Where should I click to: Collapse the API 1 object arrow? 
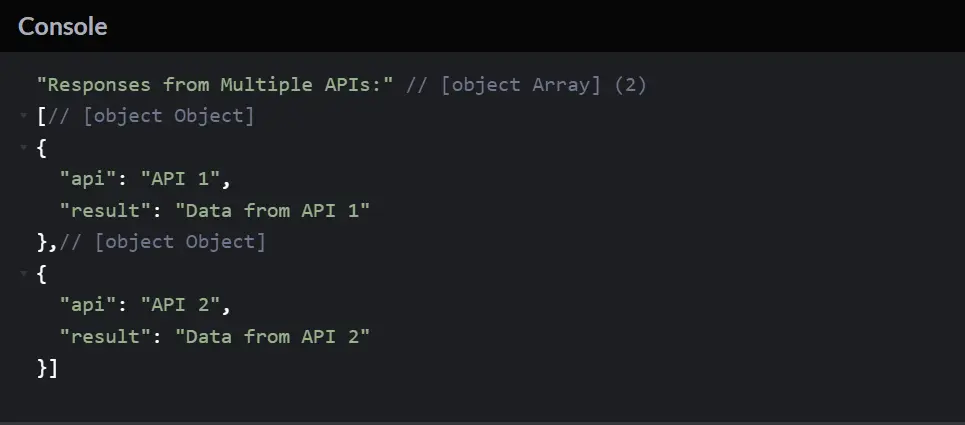(x=22, y=147)
